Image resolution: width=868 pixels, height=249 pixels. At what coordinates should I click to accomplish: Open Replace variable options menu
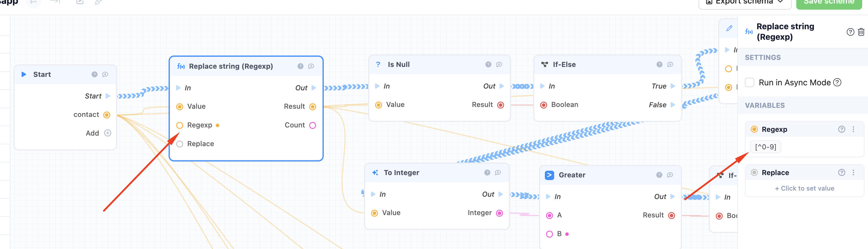[x=853, y=173]
